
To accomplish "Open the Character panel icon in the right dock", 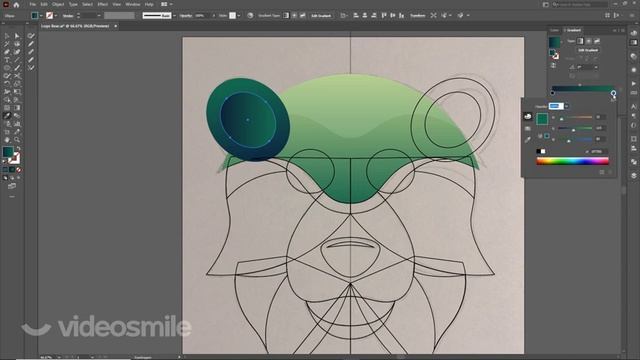I will coord(633,107).
